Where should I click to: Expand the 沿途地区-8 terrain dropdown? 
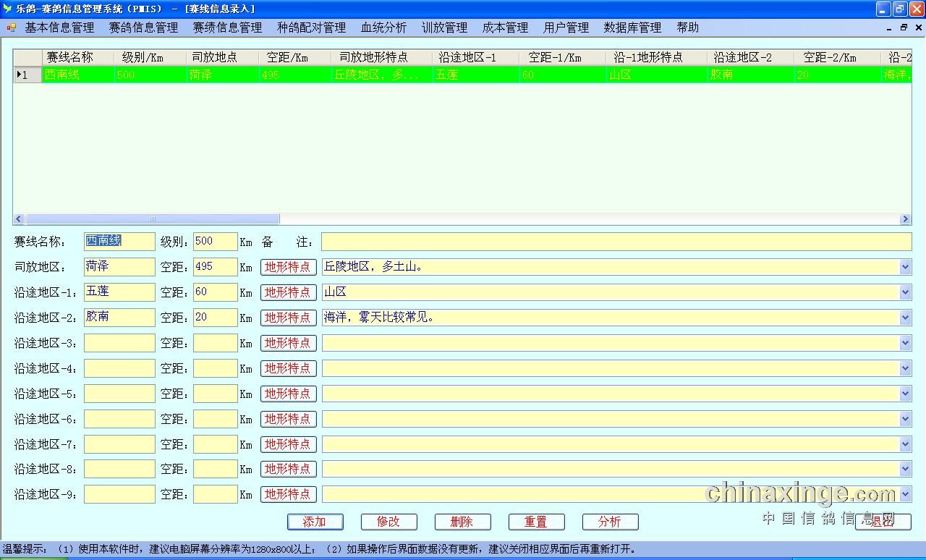(905, 469)
